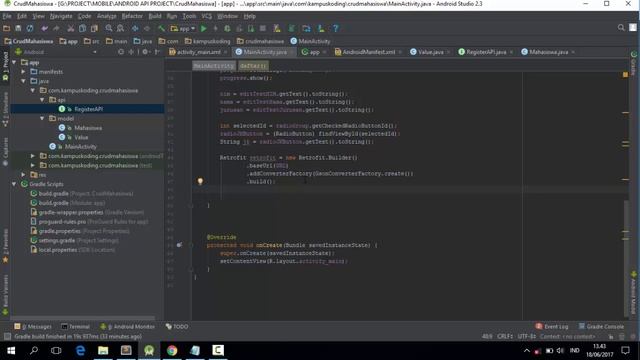Screen dimensions: 640x360
Task: Collapse the api package
Action: [x=42, y=100]
